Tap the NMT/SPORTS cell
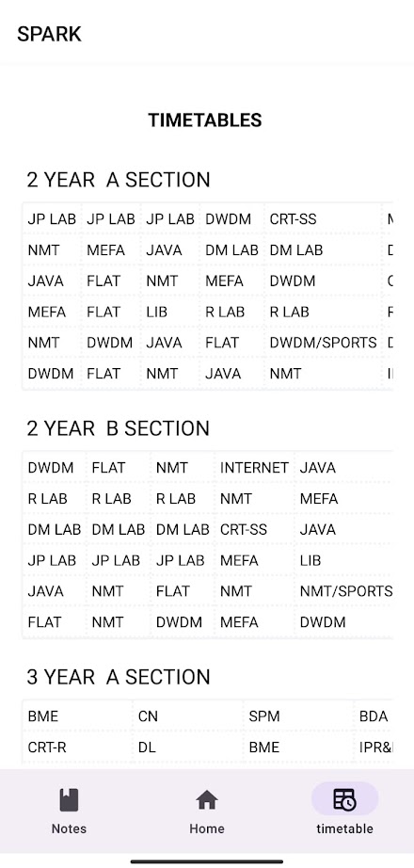The image size is (414, 868). (346, 591)
